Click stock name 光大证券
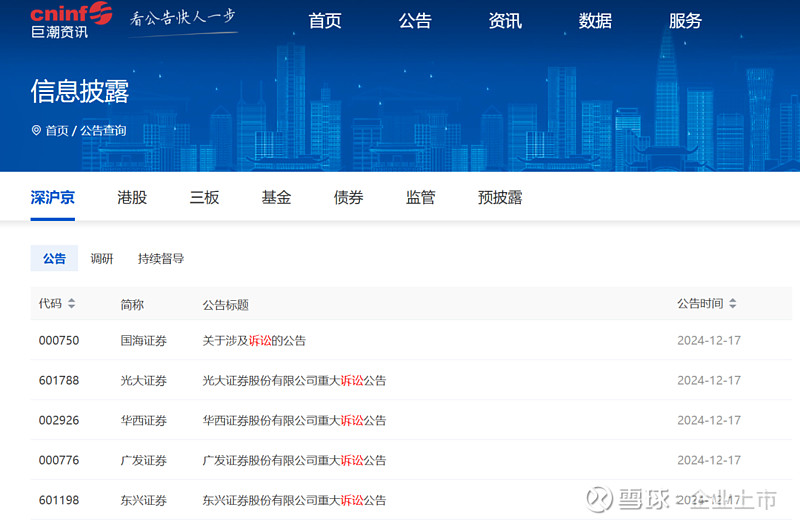 click(143, 381)
